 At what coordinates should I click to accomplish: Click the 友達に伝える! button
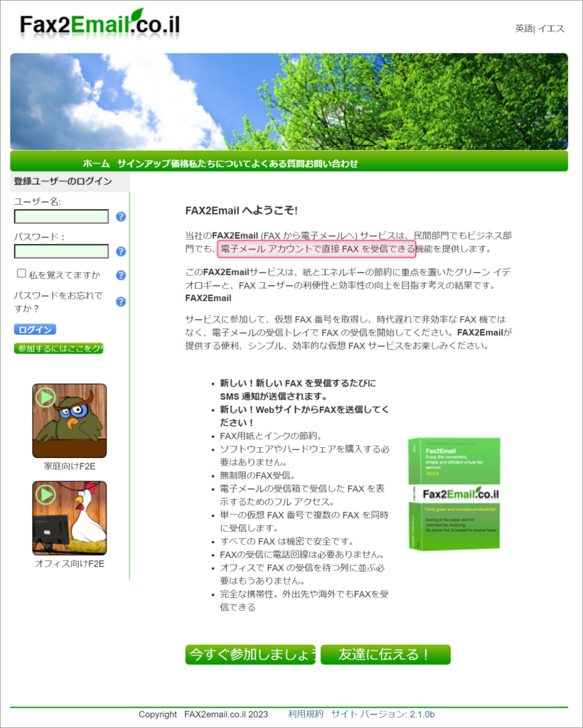coord(385,654)
